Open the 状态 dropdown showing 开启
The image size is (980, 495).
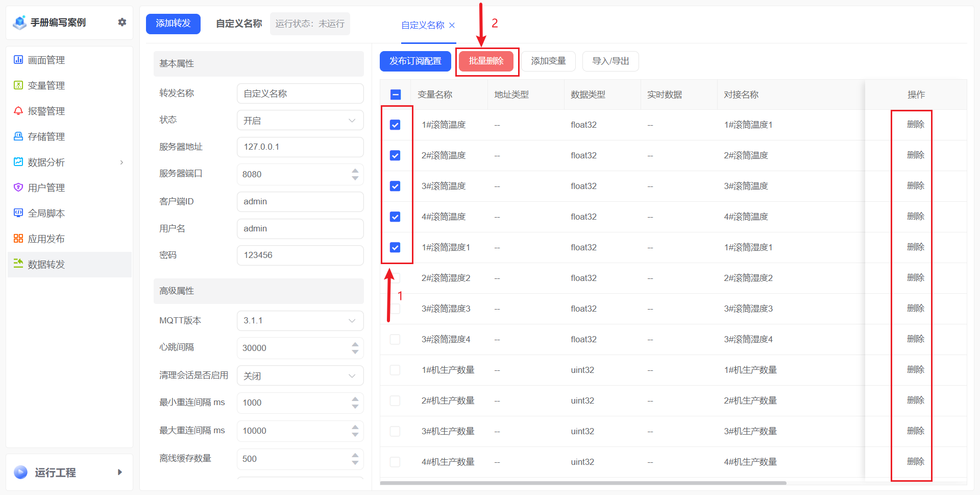300,120
